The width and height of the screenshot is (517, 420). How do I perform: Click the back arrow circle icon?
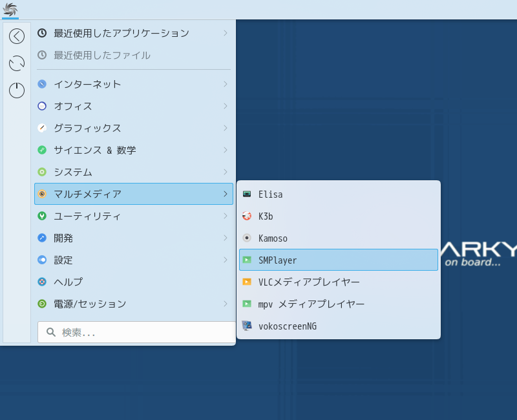(x=17, y=36)
